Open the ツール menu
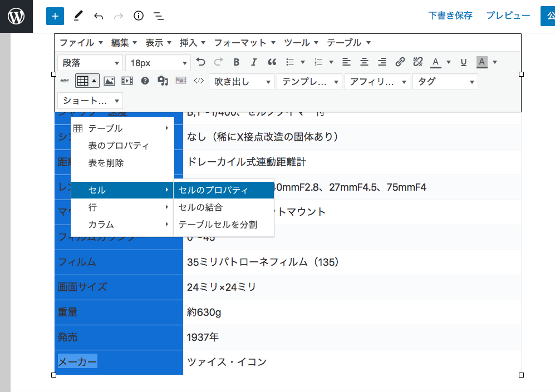 coord(301,43)
